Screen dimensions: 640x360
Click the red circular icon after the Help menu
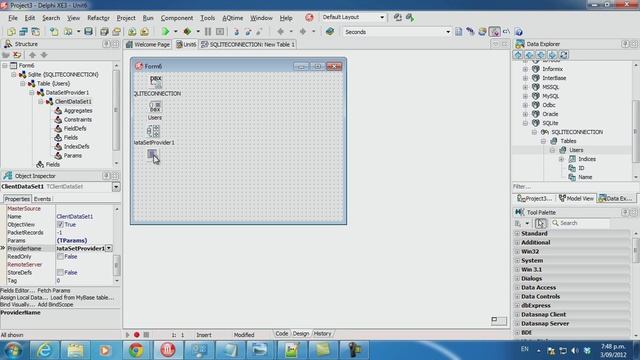(309, 17)
